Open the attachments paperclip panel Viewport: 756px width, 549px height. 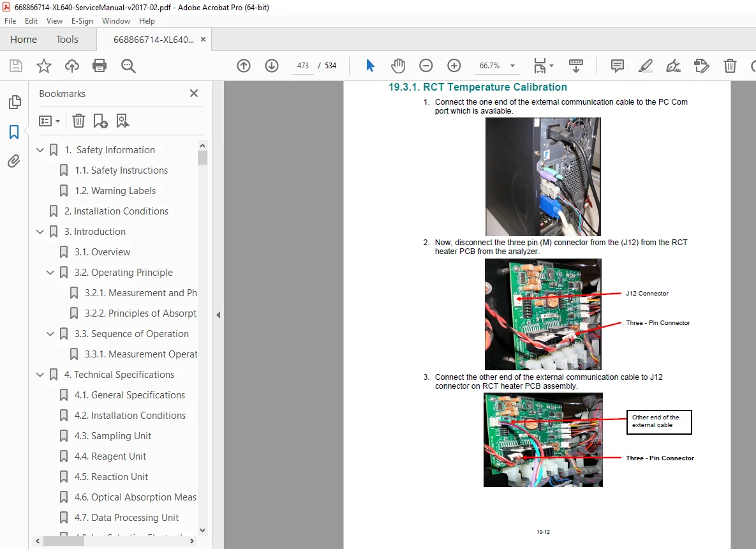(14, 161)
